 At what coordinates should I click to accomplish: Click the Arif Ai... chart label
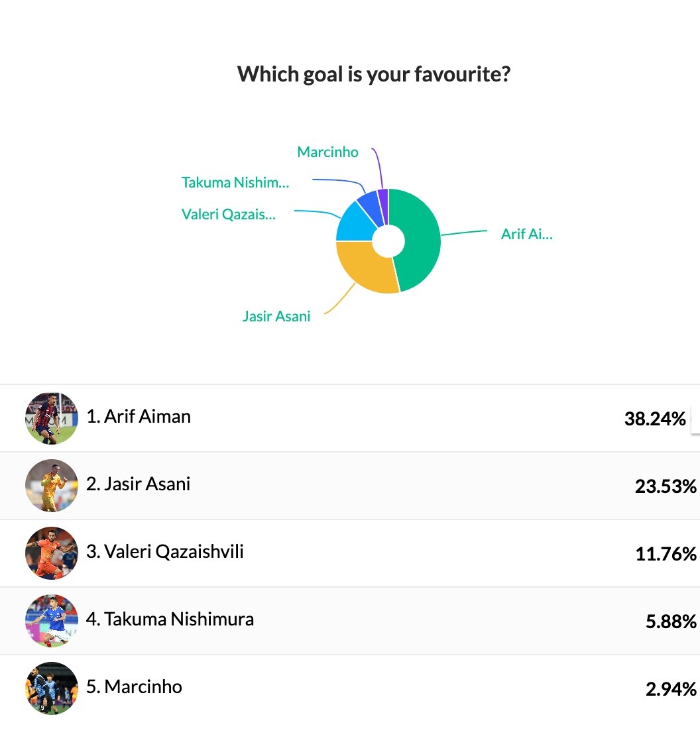coord(527,234)
